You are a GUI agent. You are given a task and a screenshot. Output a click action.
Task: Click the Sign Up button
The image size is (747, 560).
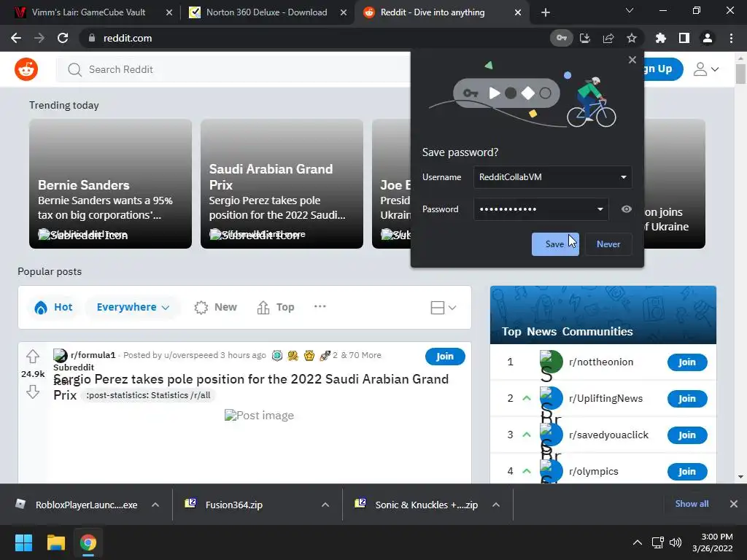coord(663,69)
